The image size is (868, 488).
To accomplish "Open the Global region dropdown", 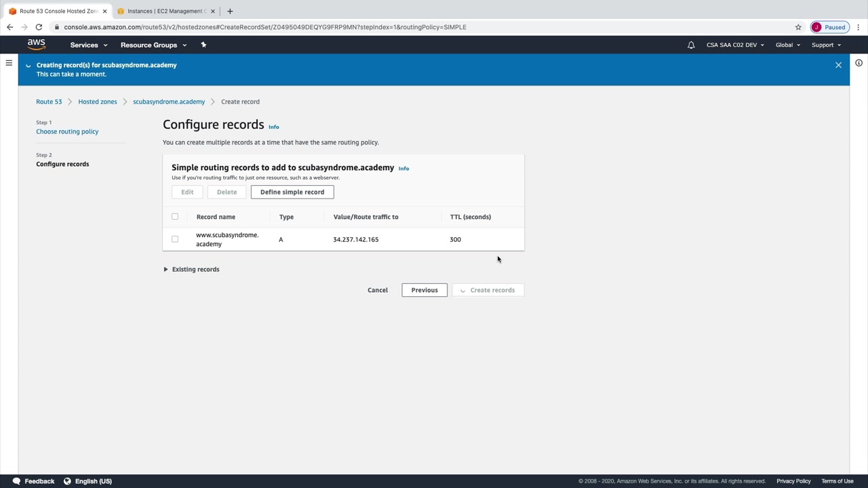I will tap(788, 45).
